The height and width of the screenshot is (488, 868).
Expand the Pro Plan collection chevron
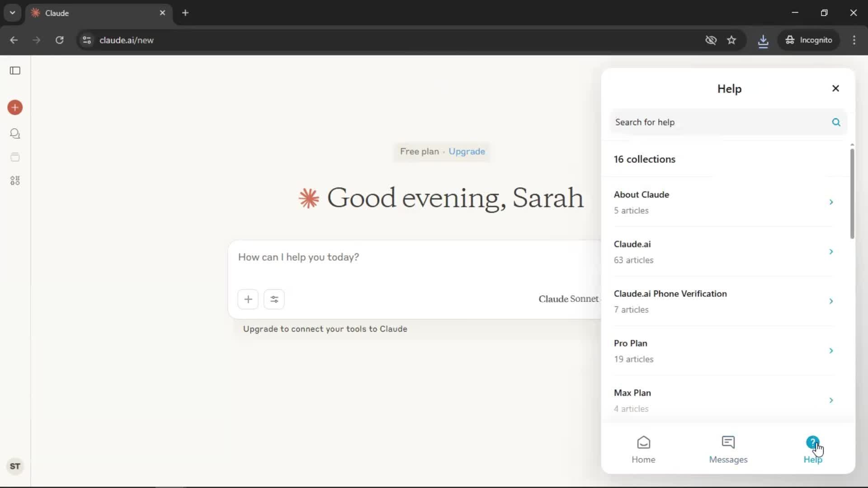pyautogui.click(x=831, y=351)
